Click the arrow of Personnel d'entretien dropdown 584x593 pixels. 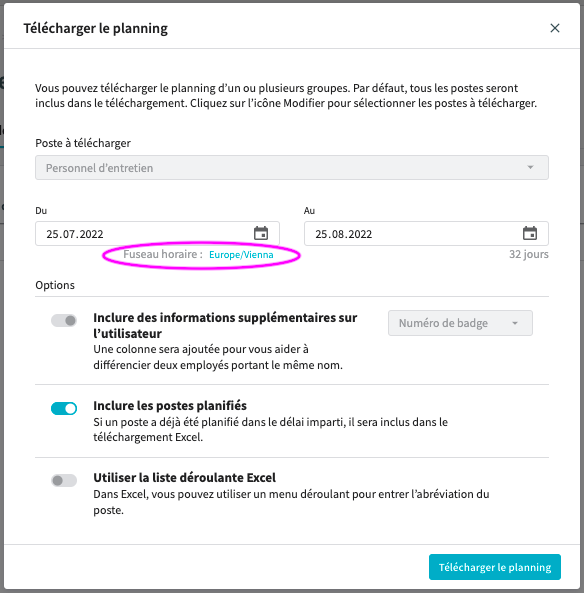[x=530, y=167]
